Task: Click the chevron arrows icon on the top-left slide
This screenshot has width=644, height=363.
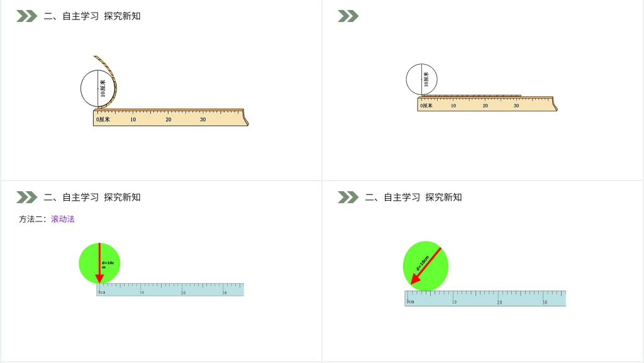Action: click(x=27, y=16)
